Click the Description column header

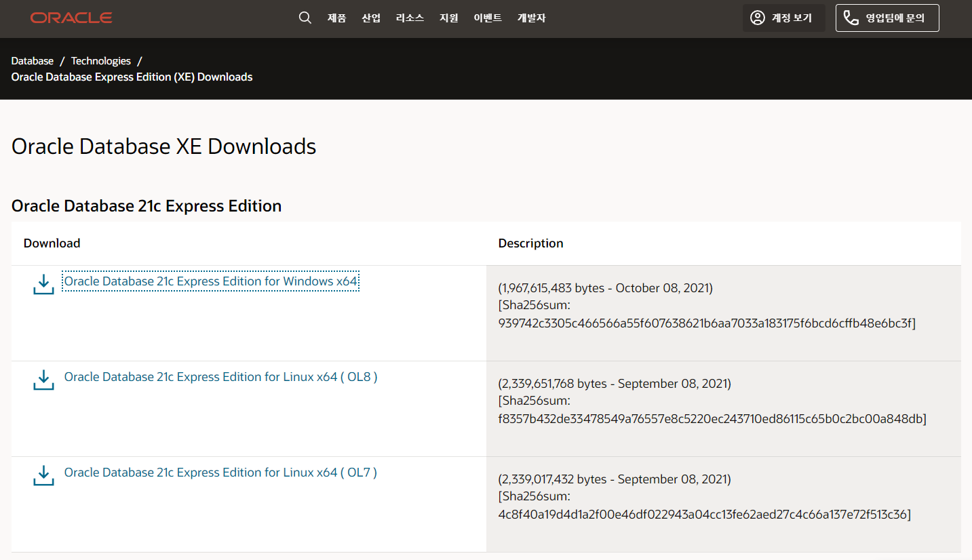(x=530, y=243)
